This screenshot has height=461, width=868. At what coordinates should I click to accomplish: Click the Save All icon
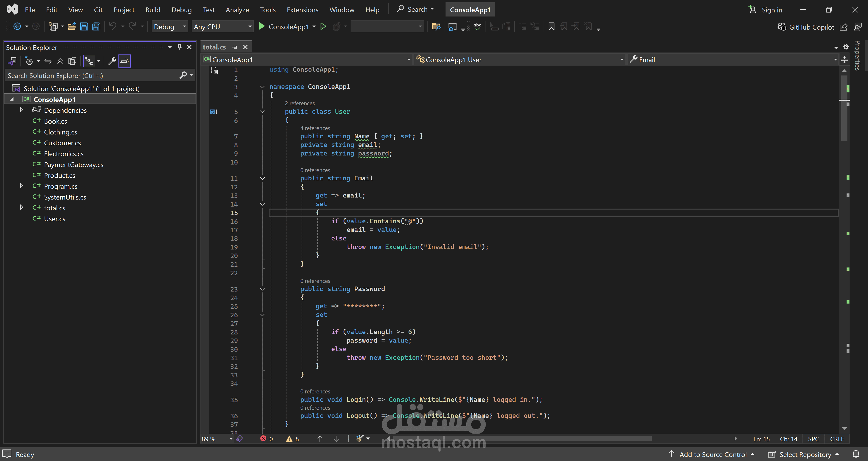(96, 26)
